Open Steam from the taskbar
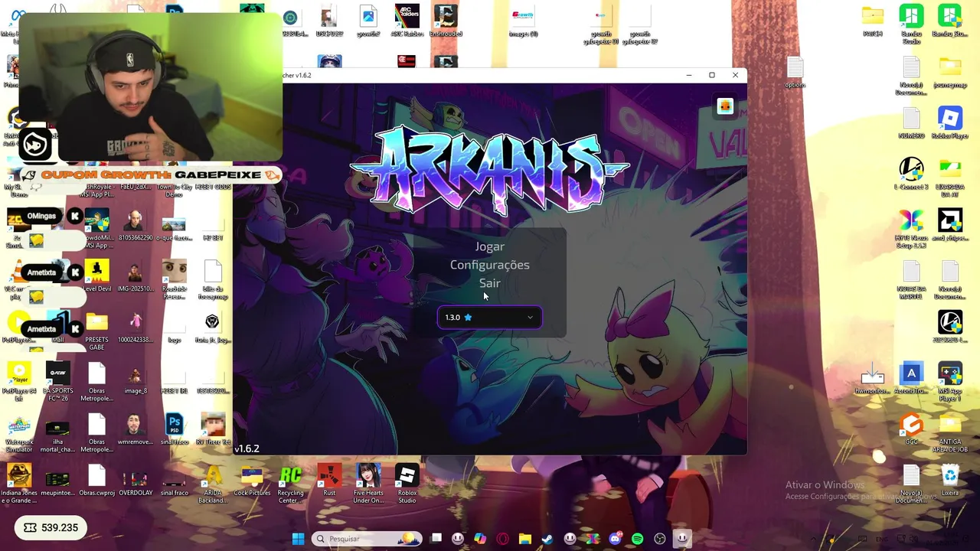This screenshot has height=551, width=980. (x=547, y=539)
